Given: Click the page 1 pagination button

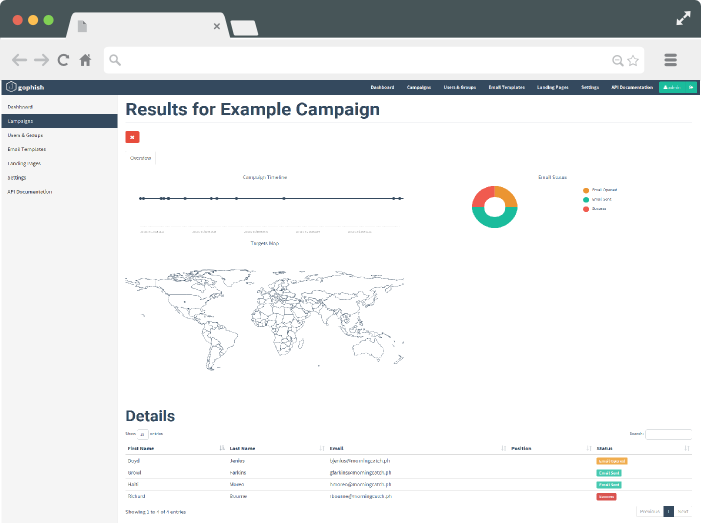Looking at the screenshot, I should pos(668,512).
